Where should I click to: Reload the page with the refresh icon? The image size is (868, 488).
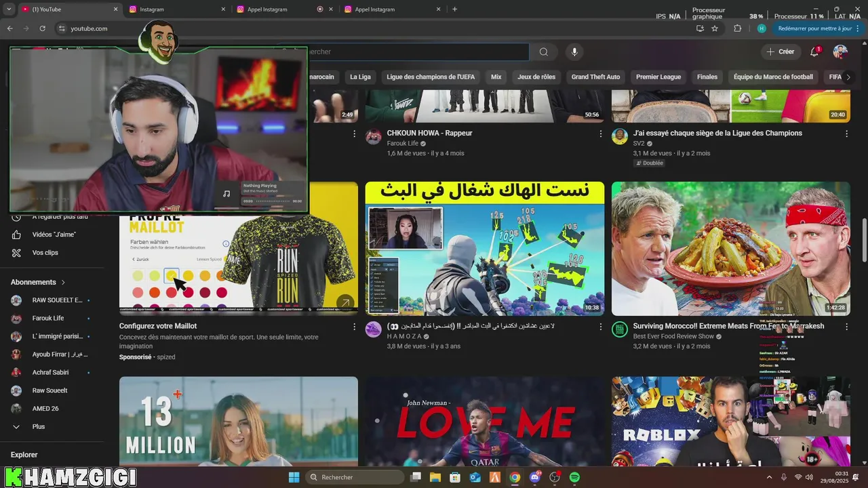point(43,28)
